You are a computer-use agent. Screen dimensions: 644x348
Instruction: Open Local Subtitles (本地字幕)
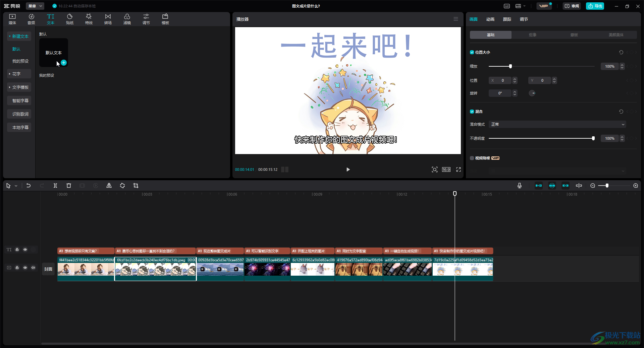coord(19,127)
